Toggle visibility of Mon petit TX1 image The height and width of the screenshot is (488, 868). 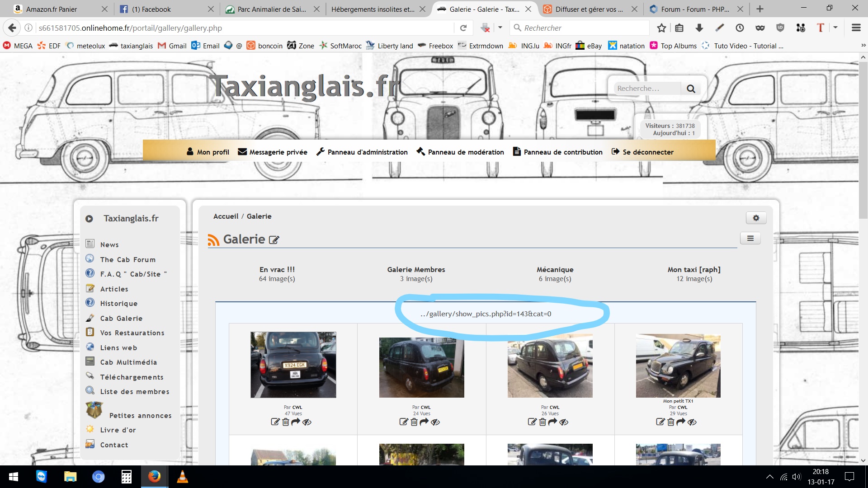pyautogui.click(x=692, y=422)
